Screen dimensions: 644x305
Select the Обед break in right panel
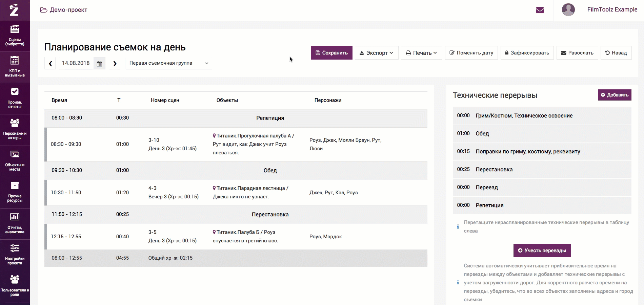[x=542, y=134]
